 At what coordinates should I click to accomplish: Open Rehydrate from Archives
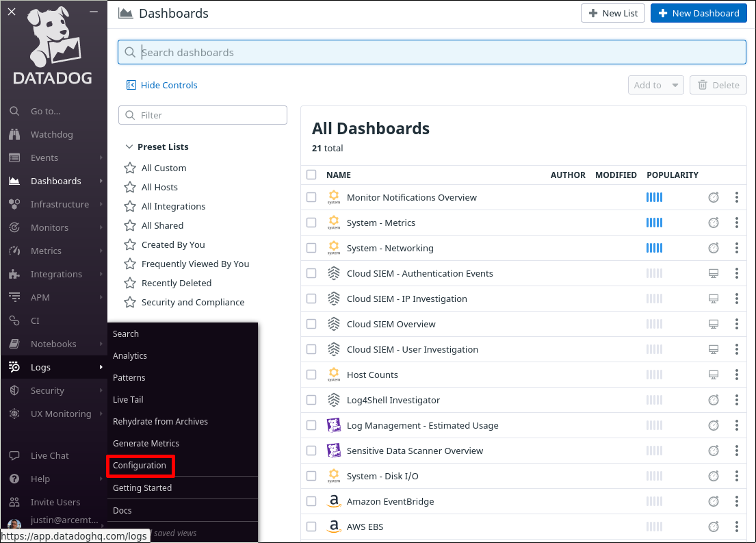(160, 421)
